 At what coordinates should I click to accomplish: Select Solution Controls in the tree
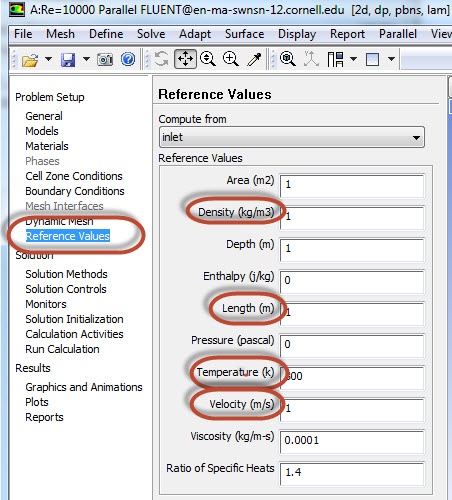(x=66, y=289)
